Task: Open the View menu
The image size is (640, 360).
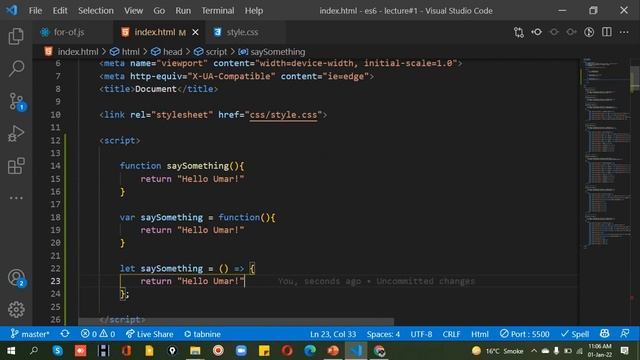Action: coord(133,11)
